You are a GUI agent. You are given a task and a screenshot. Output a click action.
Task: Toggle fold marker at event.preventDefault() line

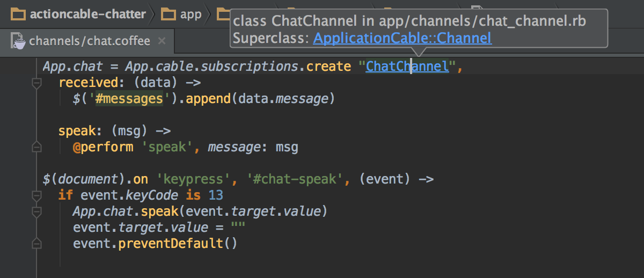coord(36,243)
